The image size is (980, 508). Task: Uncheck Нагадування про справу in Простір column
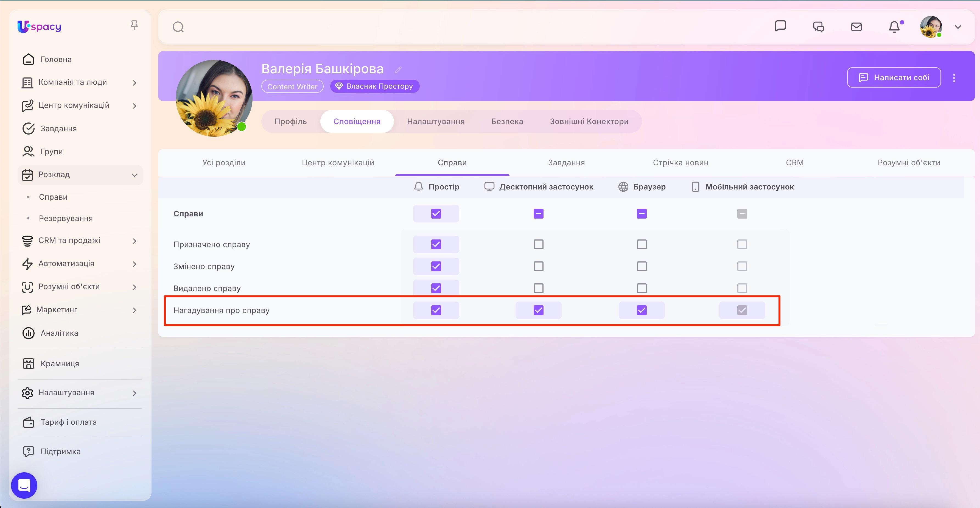click(x=436, y=310)
